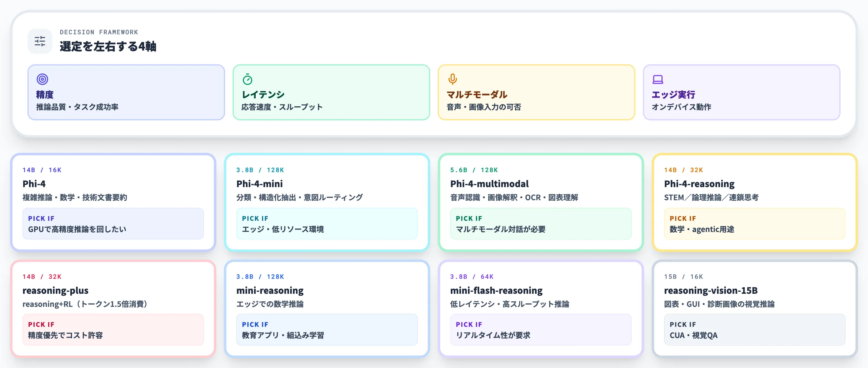The image size is (868, 368).
Task: Click the target icon in the 精度 card
Action: coord(42,79)
